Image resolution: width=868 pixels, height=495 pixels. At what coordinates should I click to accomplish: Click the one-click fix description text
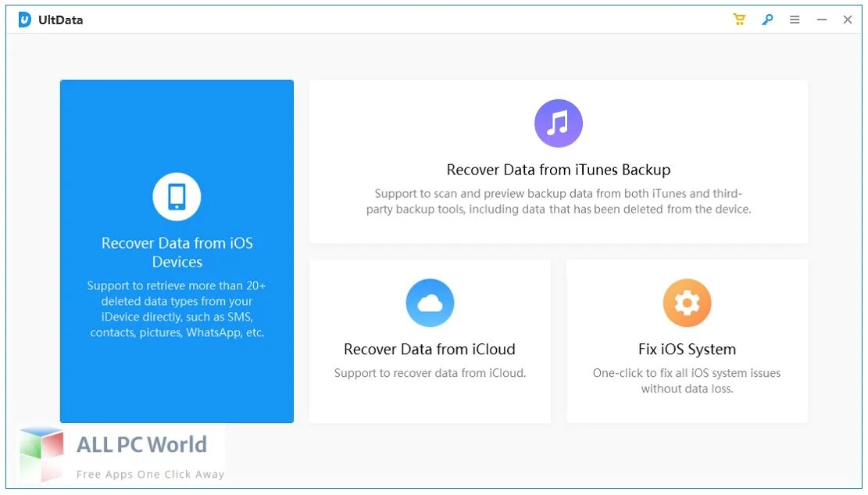coord(687,381)
